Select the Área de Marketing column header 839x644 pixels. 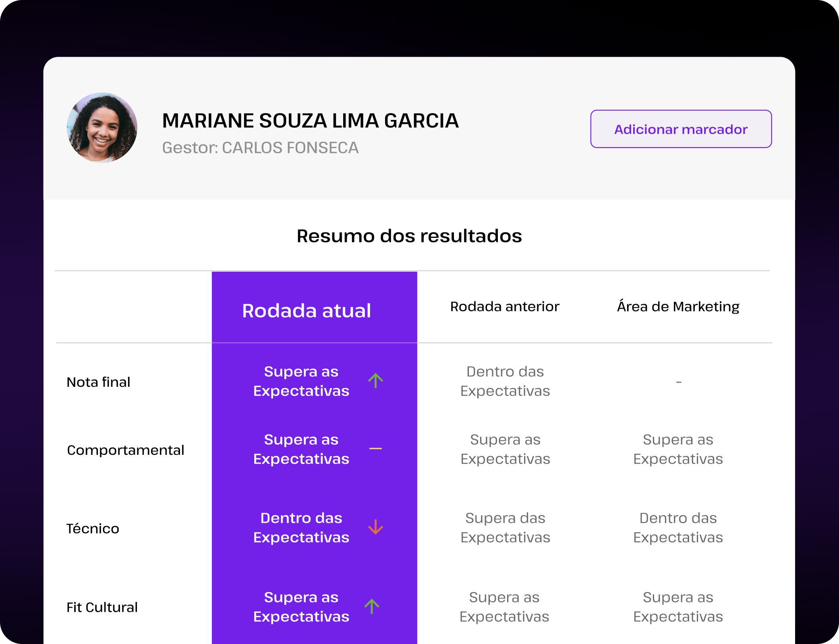pyautogui.click(x=678, y=307)
